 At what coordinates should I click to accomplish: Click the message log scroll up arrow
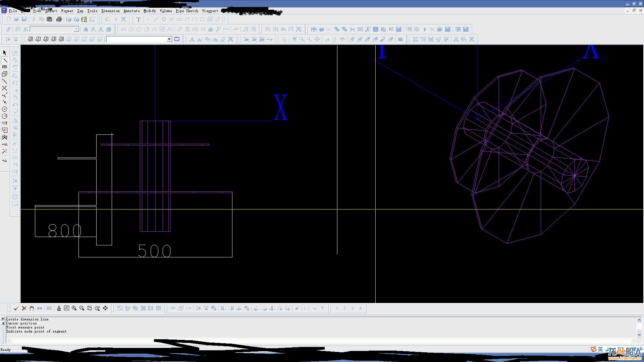point(639,320)
